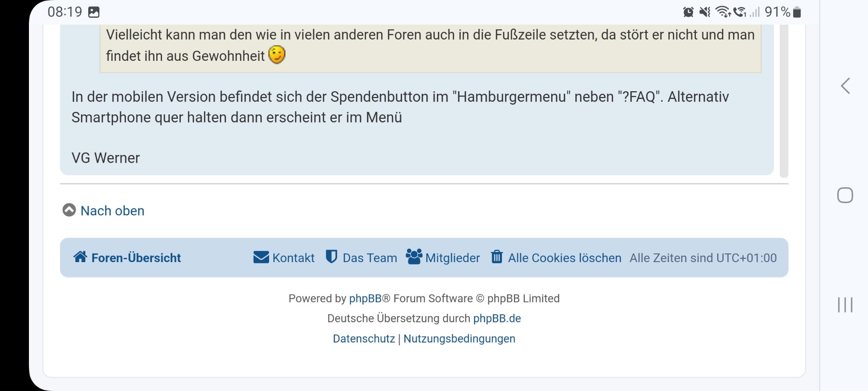This screenshot has height=391, width=868.
Task: Select Alle Cookies löschen
Action: coord(564,258)
